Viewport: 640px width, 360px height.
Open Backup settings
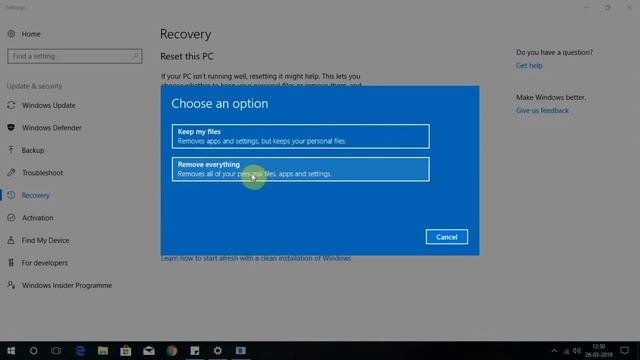(33, 150)
